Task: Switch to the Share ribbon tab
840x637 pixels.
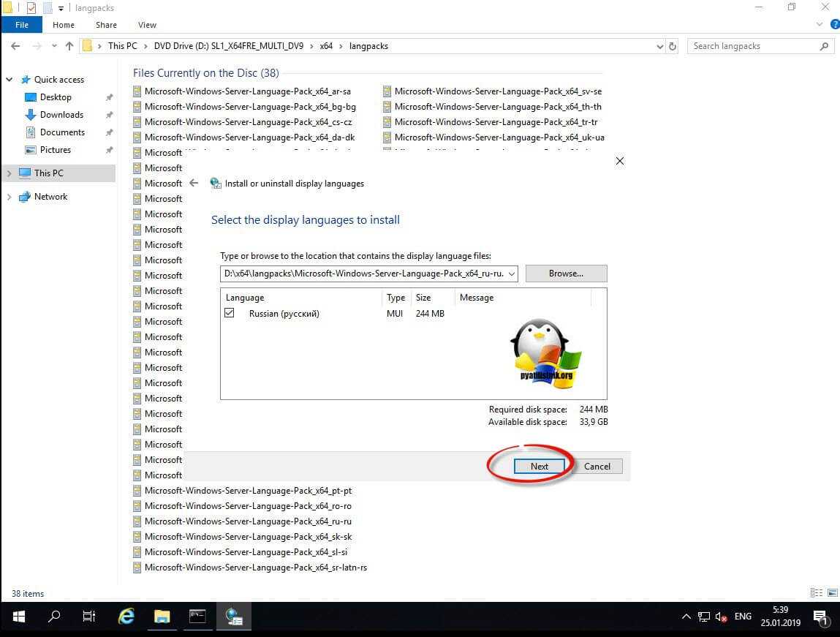Action: coord(106,25)
